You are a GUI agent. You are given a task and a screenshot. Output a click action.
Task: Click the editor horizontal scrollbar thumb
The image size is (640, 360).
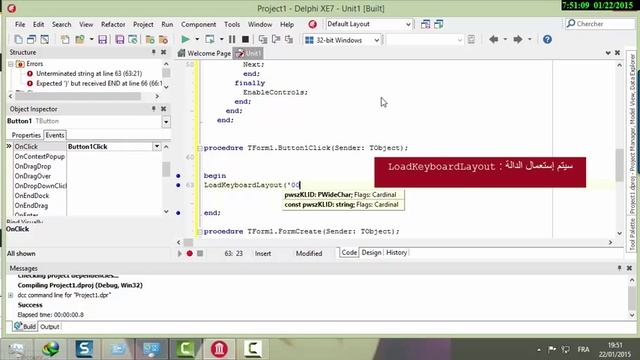click(x=188, y=242)
